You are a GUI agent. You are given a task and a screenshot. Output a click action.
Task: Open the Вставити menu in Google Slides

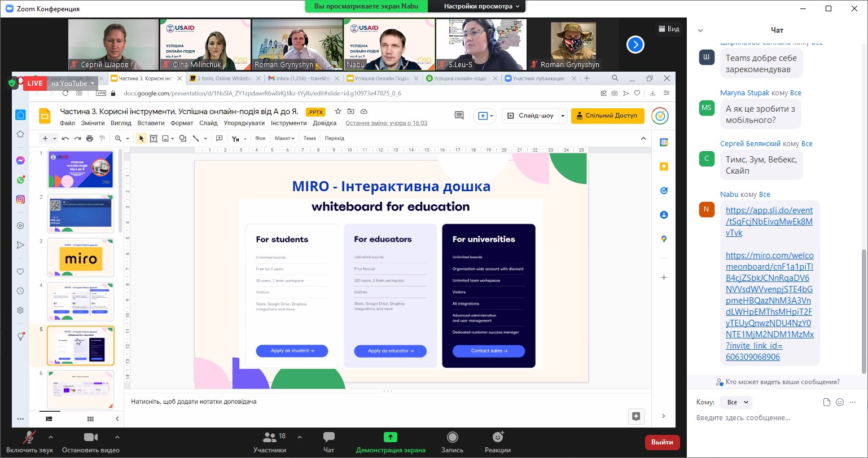pyautogui.click(x=151, y=123)
